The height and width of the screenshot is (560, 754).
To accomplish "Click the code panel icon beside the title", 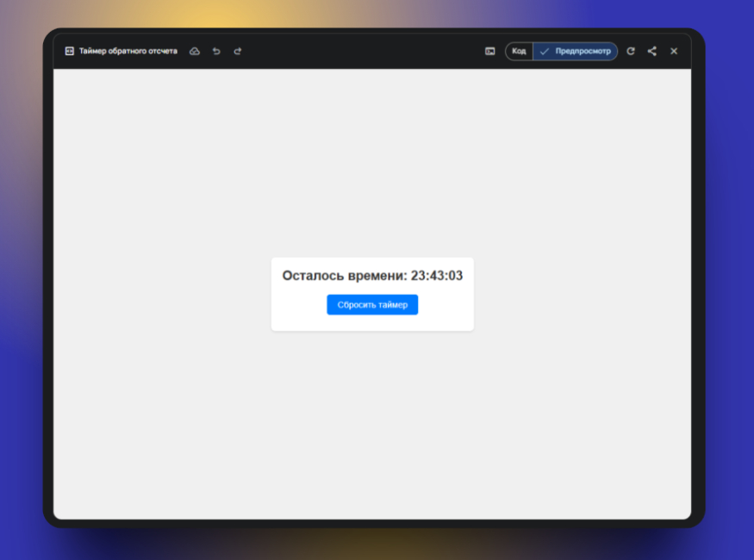I will [69, 51].
